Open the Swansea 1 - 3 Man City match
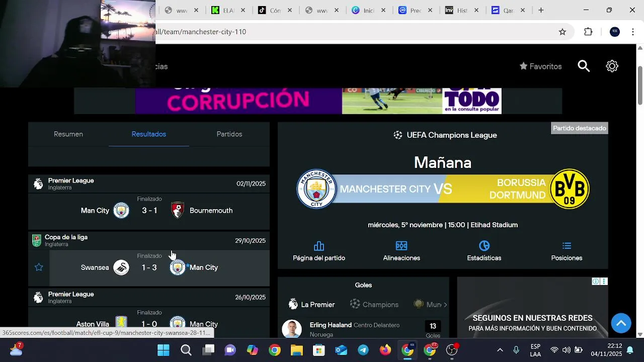The height and width of the screenshot is (362, 644). [x=149, y=267]
